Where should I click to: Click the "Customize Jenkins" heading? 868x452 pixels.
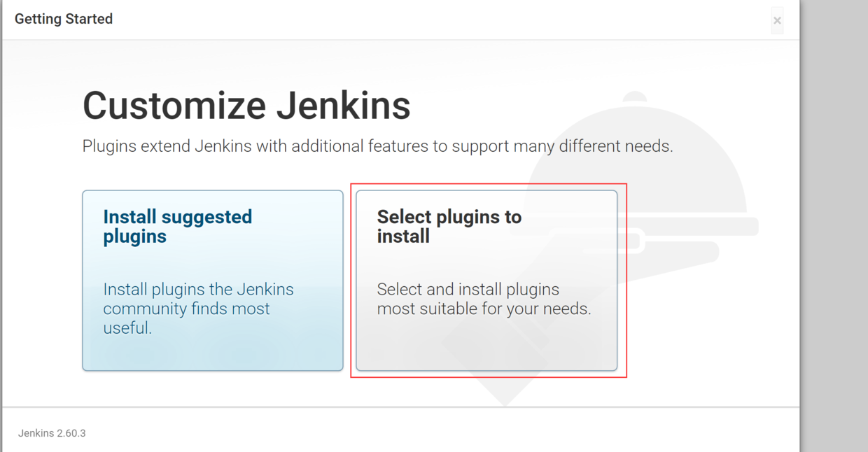(246, 106)
